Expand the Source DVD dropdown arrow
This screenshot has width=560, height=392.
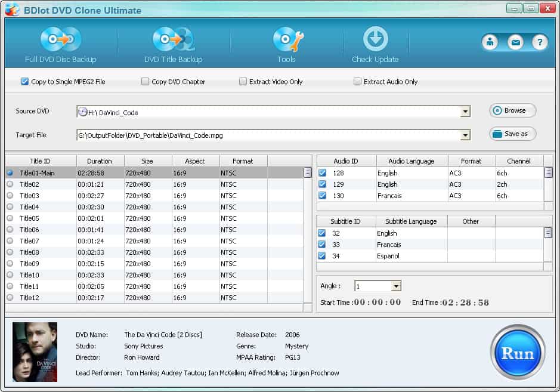coord(465,112)
